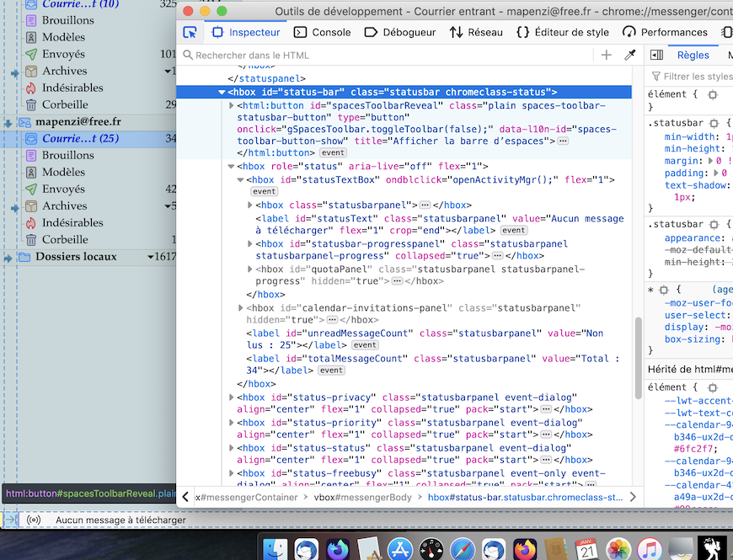Open the Réseau network panel
This screenshot has width=733, height=560.
tap(476, 32)
